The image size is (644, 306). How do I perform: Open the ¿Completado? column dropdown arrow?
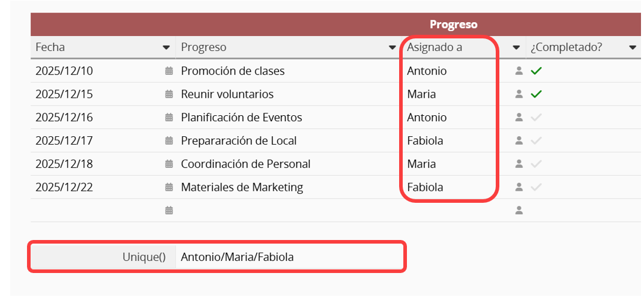click(x=633, y=47)
